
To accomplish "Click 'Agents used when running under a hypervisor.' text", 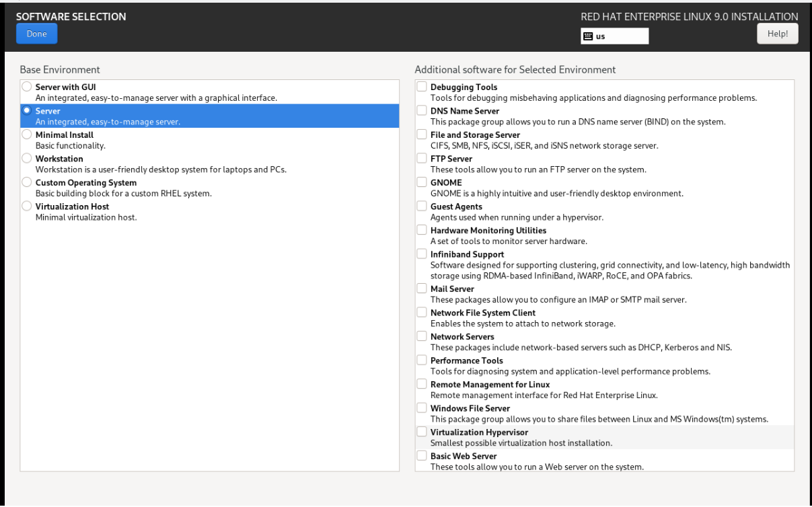I will (x=517, y=217).
